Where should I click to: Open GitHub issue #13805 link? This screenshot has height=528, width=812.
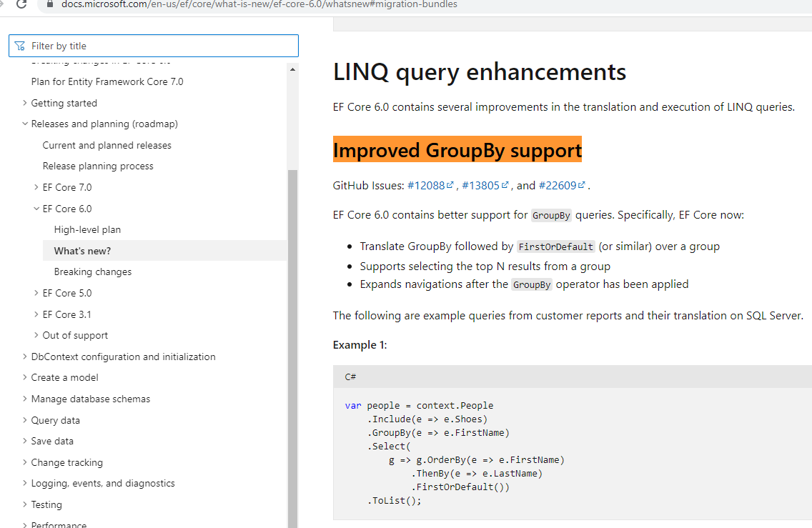pos(485,185)
